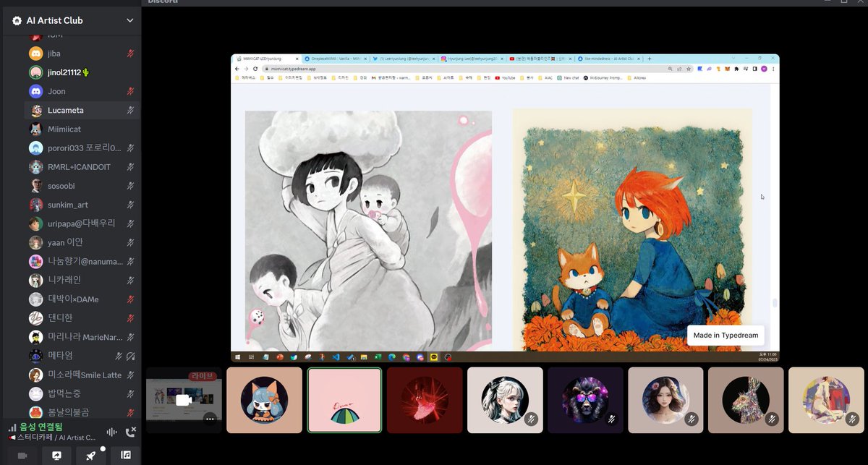This screenshot has width=868, height=465.
Task: Disconnect from the voice channel
Action: [x=131, y=432]
